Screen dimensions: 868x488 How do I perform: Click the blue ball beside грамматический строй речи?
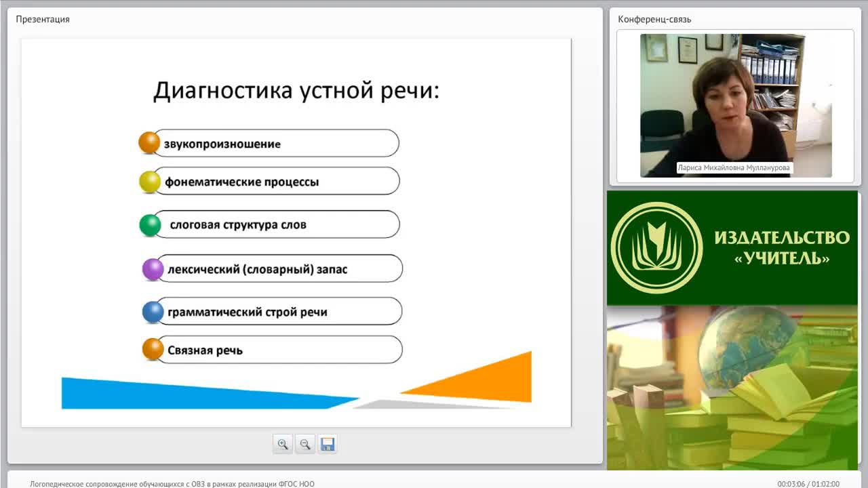coord(153,312)
